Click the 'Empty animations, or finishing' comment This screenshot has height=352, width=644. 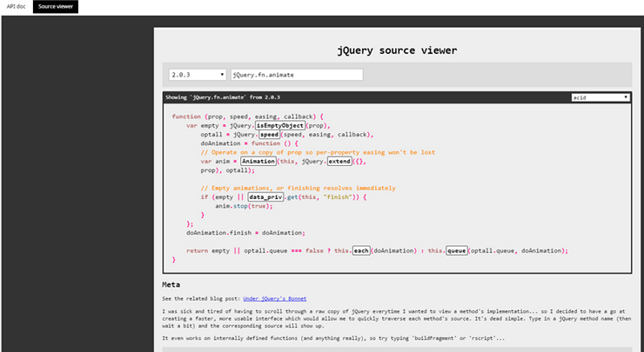298,188
